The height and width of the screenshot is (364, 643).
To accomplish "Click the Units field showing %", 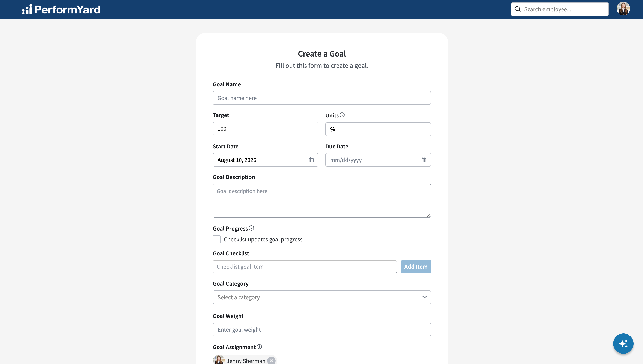I will tap(378, 129).
